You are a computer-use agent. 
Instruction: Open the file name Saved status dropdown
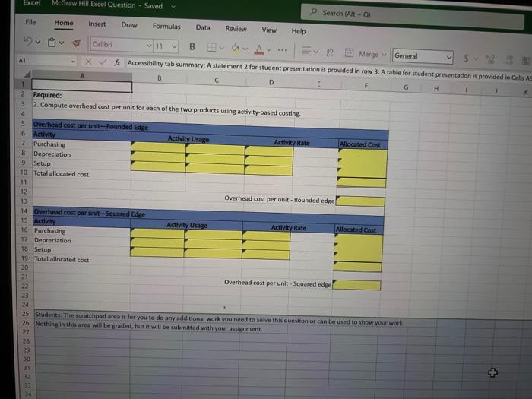coord(173,7)
